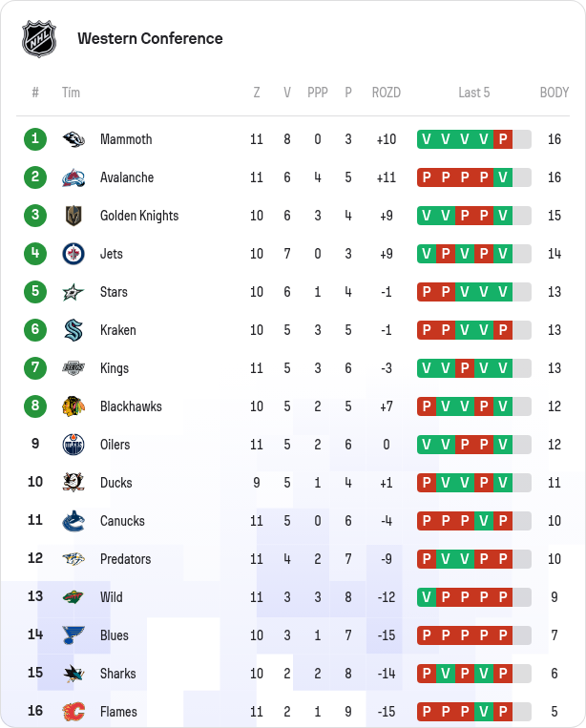
Task: Click the Last 5 column header
Action: (x=474, y=93)
